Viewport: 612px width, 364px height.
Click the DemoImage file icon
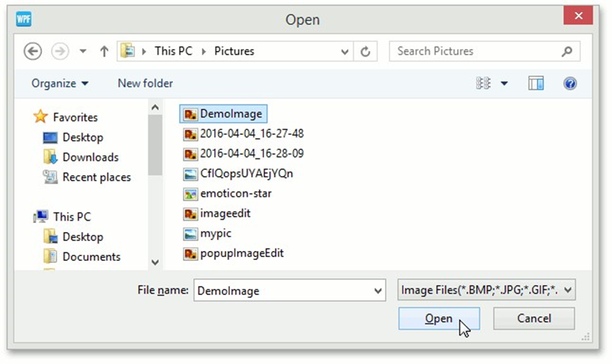pyautogui.click(x=191, y=115)
